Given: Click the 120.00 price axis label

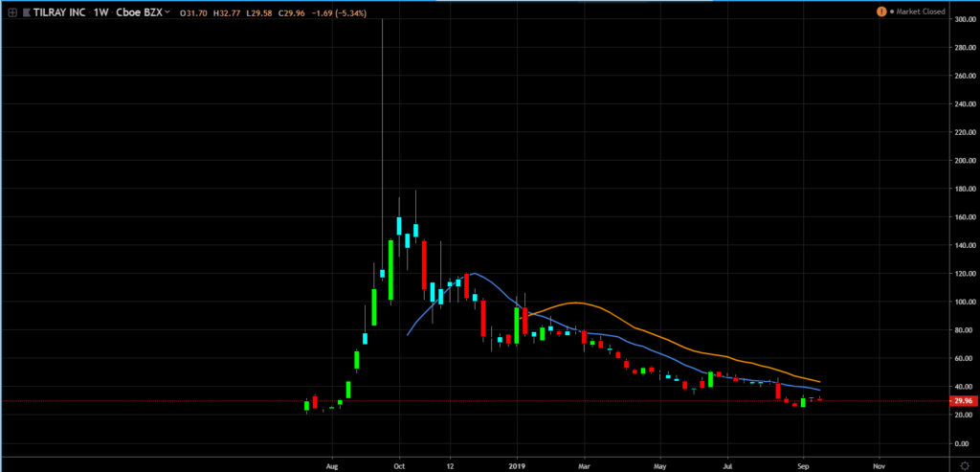Looking at the screenshot, I should 965,274.
